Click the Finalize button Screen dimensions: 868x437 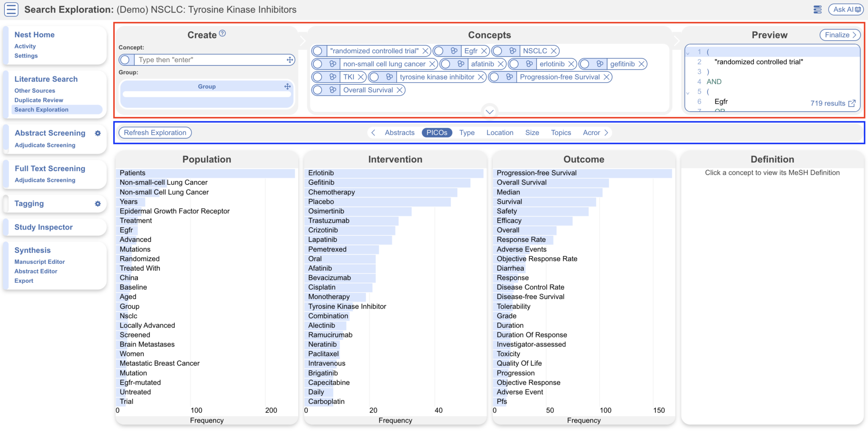point(840,35)
